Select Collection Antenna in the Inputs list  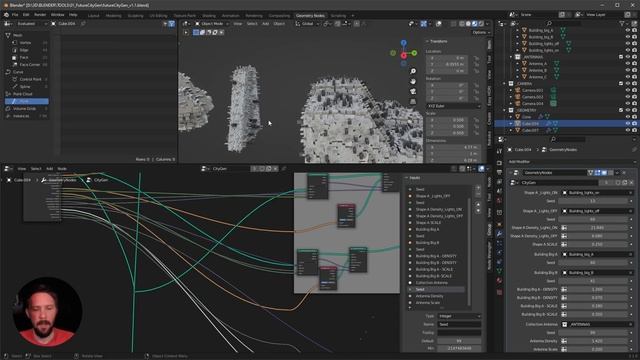431,282
